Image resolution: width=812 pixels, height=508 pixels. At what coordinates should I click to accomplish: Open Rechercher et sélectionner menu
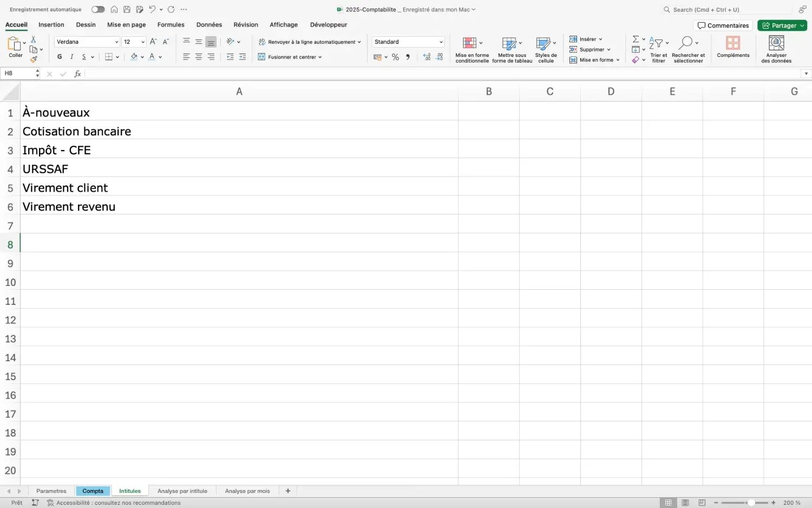688,50
